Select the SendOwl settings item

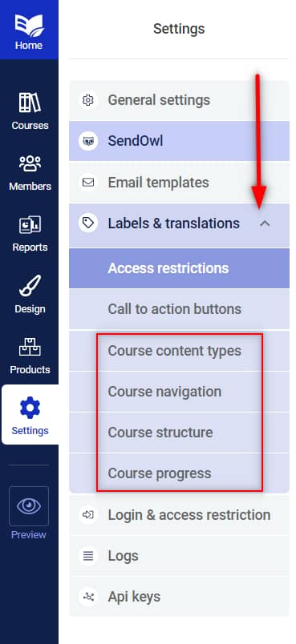pos(179,141)
